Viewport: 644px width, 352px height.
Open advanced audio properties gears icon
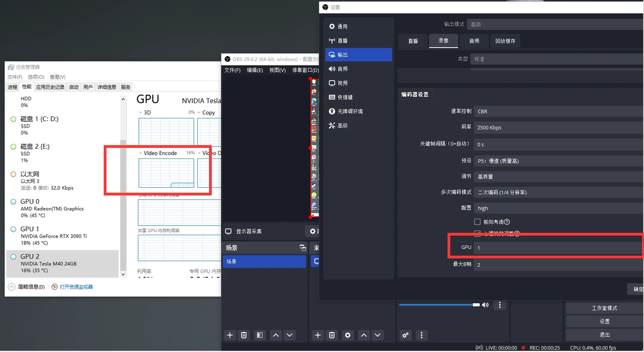[x=405, y=335]
